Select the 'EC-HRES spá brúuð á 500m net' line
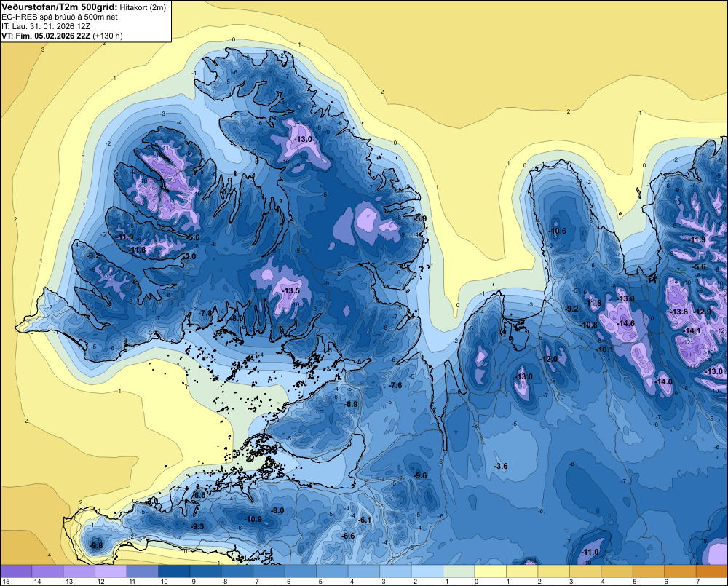 pyautogui.click(x=60, y=17)
